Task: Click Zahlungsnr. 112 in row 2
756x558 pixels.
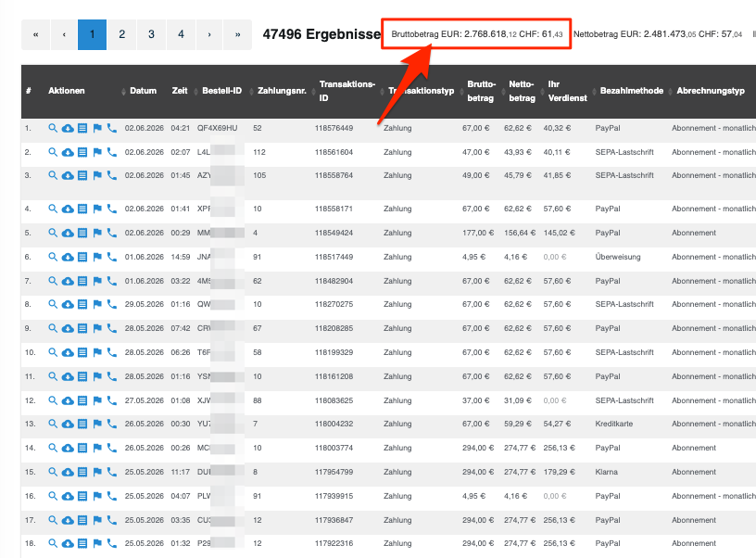Action: (x=258, y=152)
